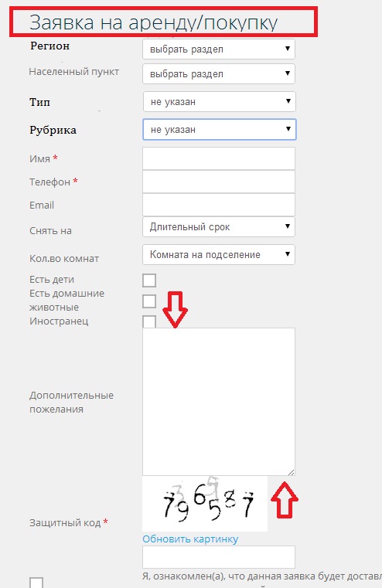The width and height of the screenshot is (382, 588).
Task: Enable the Иностранец checkbox
Action: pyautogui.click(x=149, y=321)
